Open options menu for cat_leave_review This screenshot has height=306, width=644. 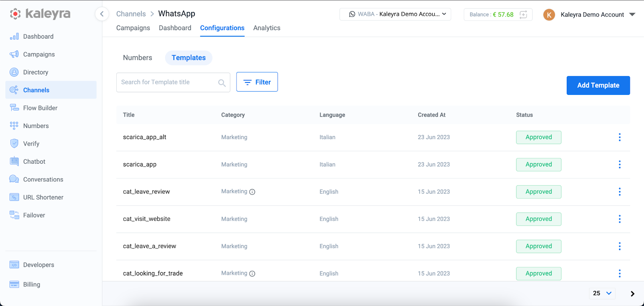click(619, 192)
